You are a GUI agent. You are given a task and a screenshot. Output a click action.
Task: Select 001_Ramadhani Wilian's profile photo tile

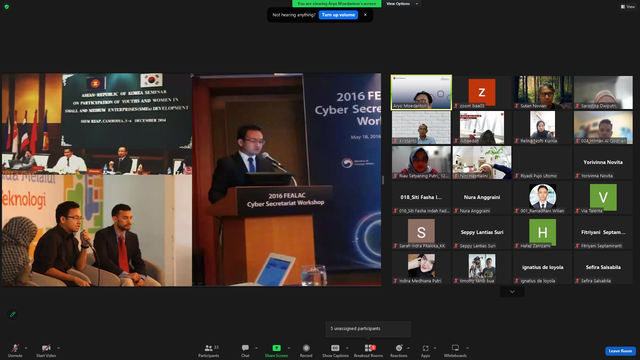point(543,198)
